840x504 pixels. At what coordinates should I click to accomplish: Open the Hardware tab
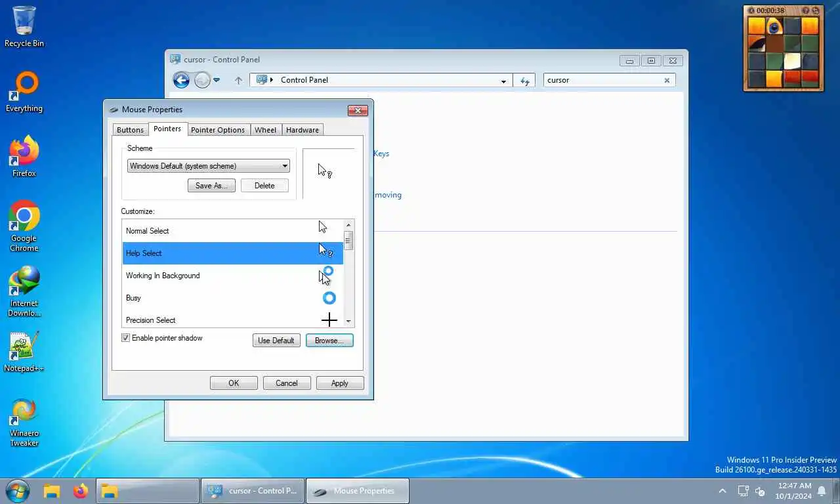[303, 130]
